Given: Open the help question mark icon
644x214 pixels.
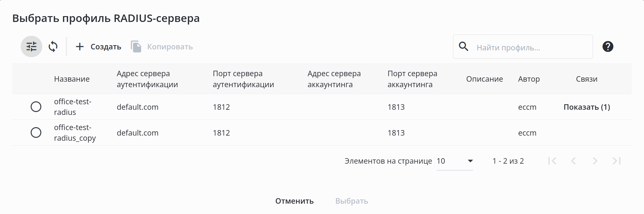Looking at the screenshot, I should pyautogui.click(x=608, y=47).
